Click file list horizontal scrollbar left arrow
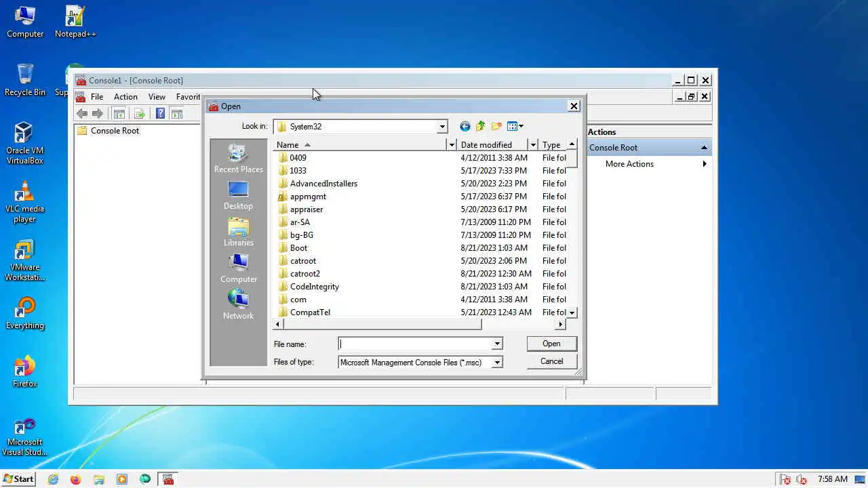Image resolution: width=868 pixels, height=488 pixels. click(x=277, y=325)
